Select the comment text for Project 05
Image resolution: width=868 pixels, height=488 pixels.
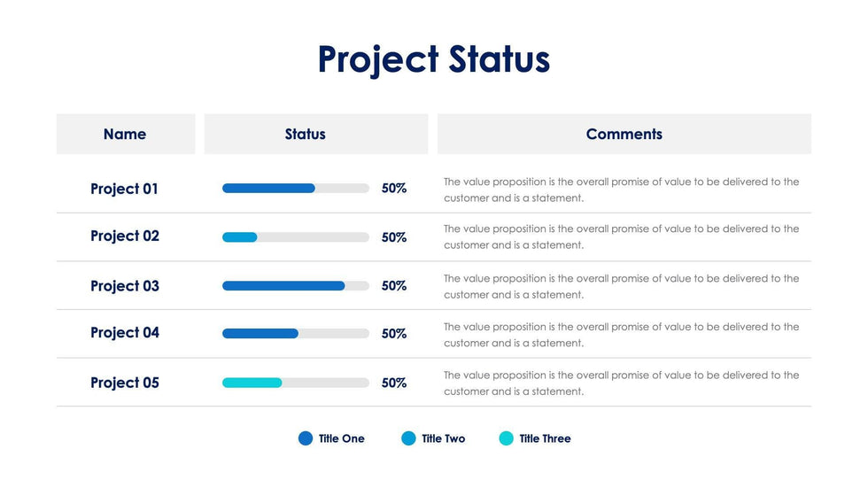tap(621, 383)
